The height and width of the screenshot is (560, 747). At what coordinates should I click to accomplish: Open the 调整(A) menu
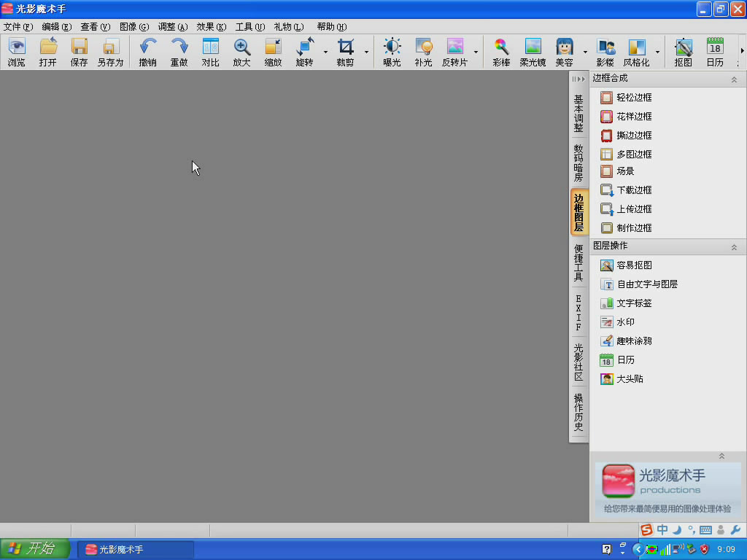point(173,27)
